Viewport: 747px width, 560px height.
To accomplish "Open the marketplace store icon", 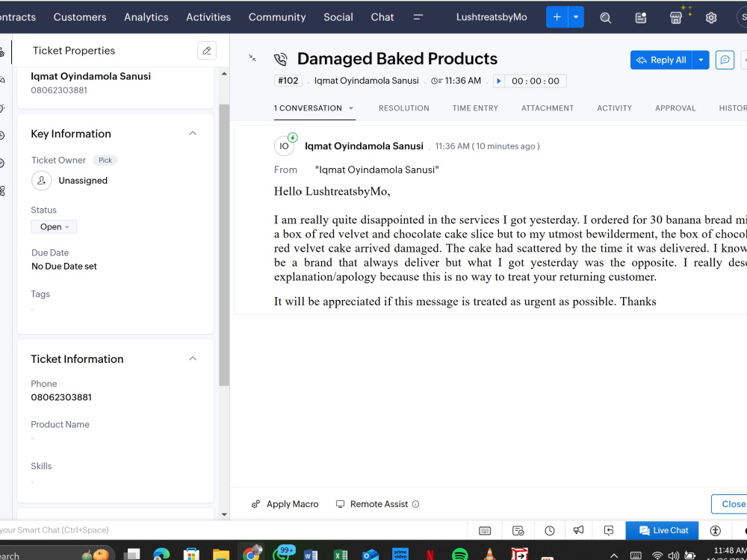I will 676,18.
